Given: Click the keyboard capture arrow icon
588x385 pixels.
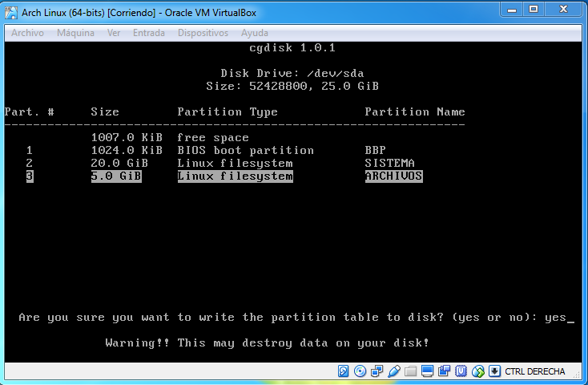Looking at the screenshot, I should 495,371.
